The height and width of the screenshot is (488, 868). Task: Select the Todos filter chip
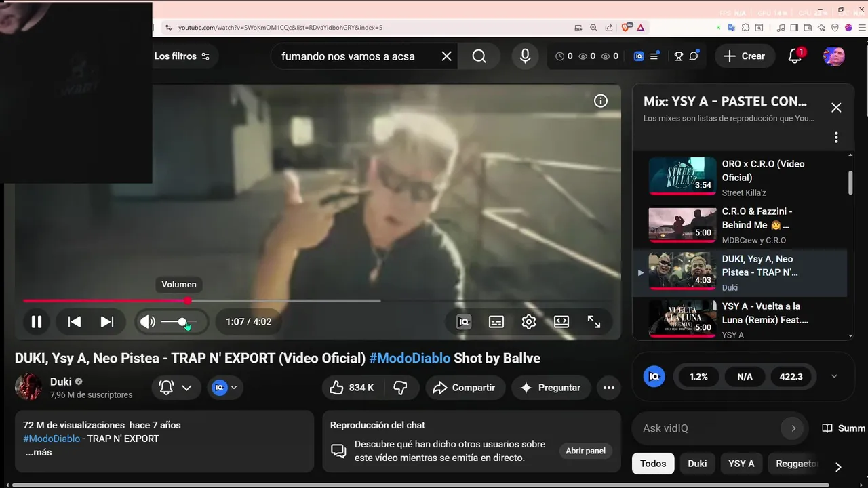pyautogui.click(x=653, y=464)
